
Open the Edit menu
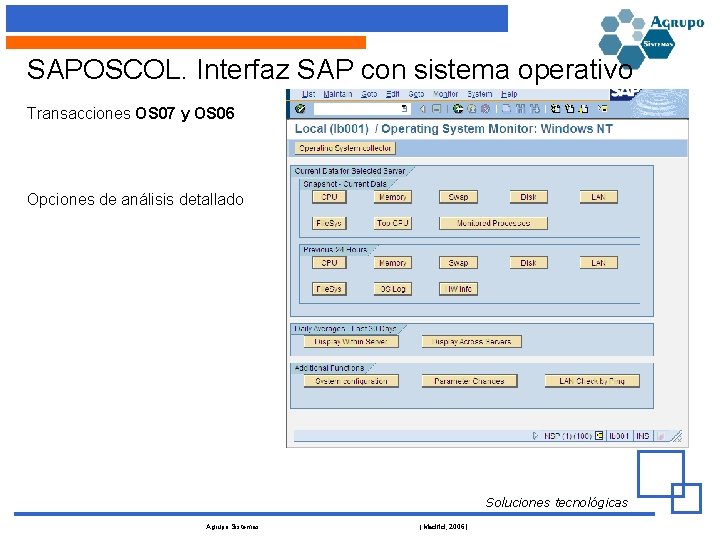point(393,94)
